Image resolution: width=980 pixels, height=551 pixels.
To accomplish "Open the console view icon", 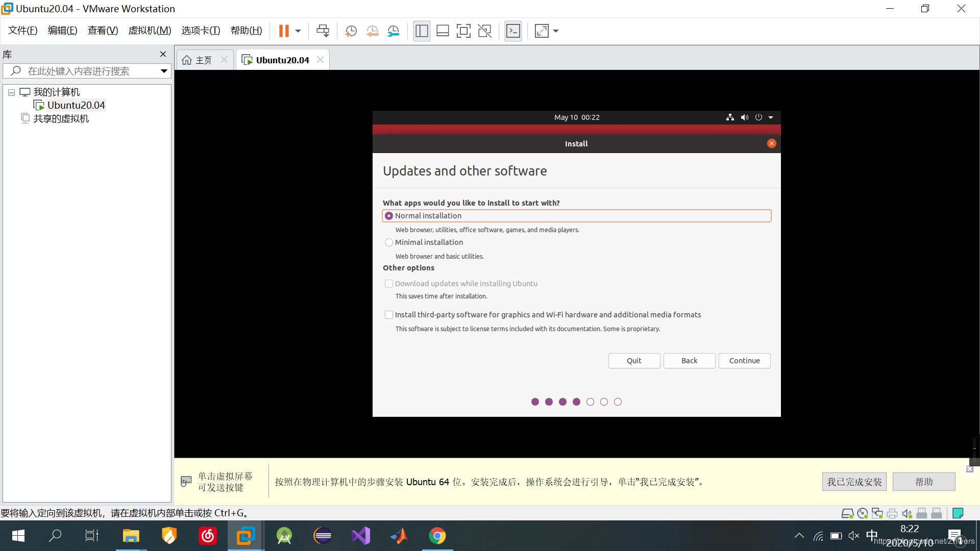I will [513, 31].
